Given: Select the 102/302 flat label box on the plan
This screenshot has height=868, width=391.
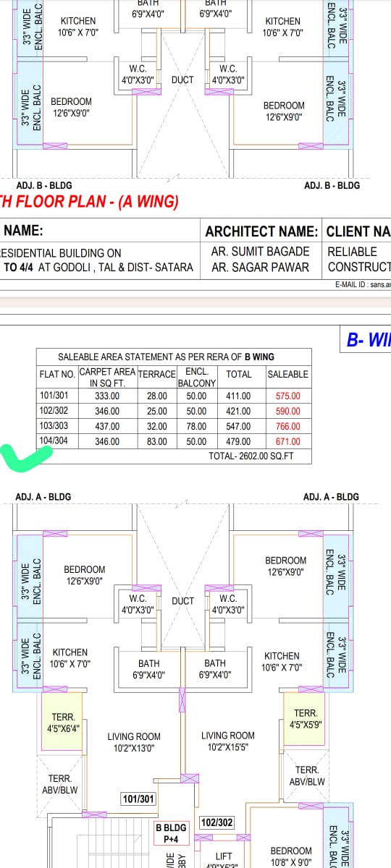Looking at the screenshot, I should (x=216, y=822).
